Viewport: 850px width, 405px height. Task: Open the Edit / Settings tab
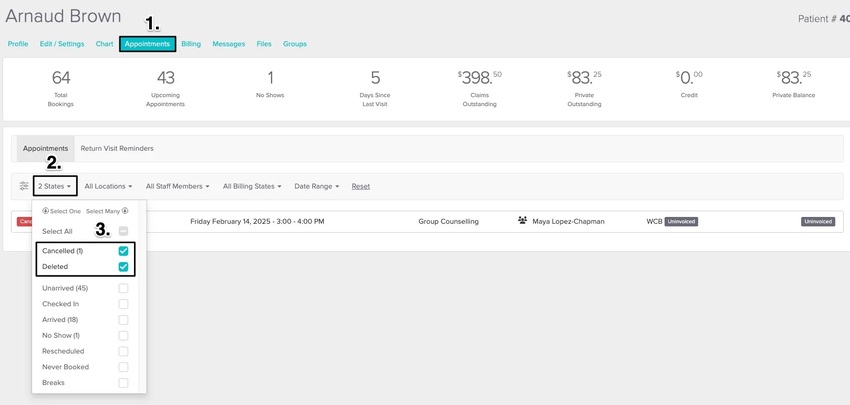[x=62, y=44]
